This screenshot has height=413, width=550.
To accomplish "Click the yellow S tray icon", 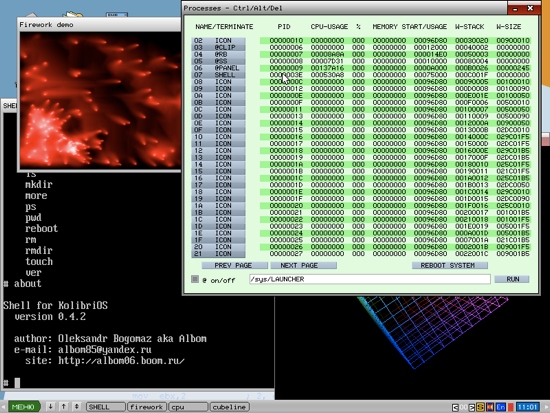I will click(x=481, y=407).
